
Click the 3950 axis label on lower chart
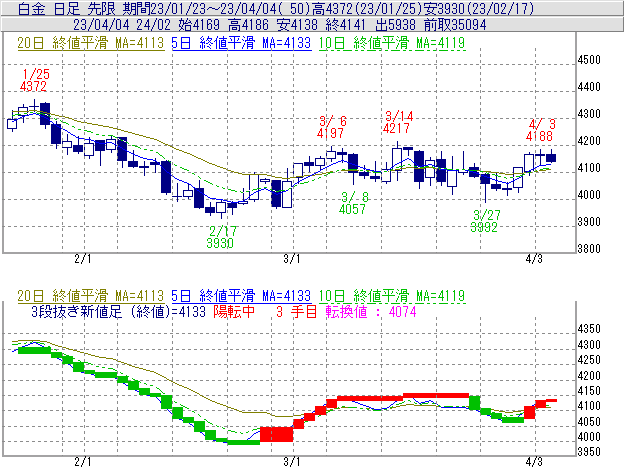(589, 452)
